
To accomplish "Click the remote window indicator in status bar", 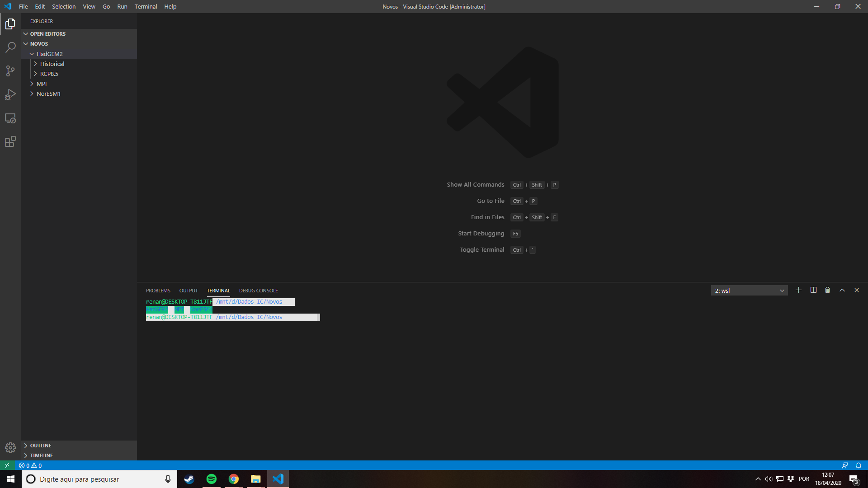I will (7, 465).
